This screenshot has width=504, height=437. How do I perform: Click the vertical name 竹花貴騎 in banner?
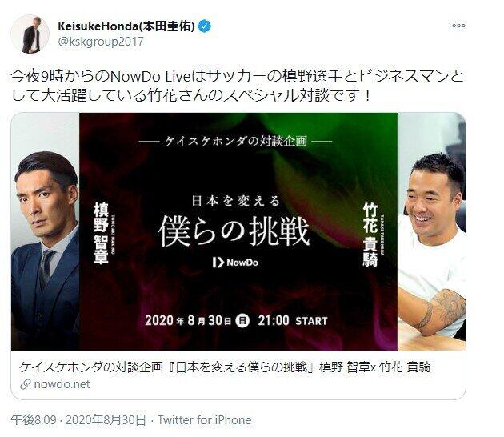pos(370,235)
